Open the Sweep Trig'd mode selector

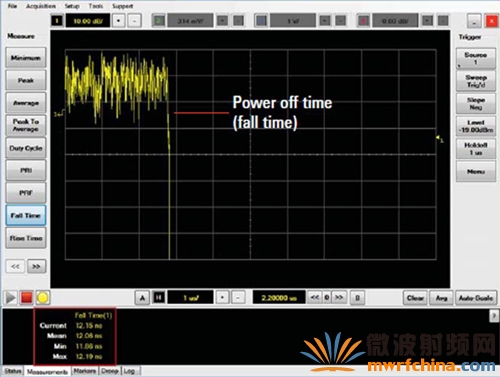coord(476,81)
